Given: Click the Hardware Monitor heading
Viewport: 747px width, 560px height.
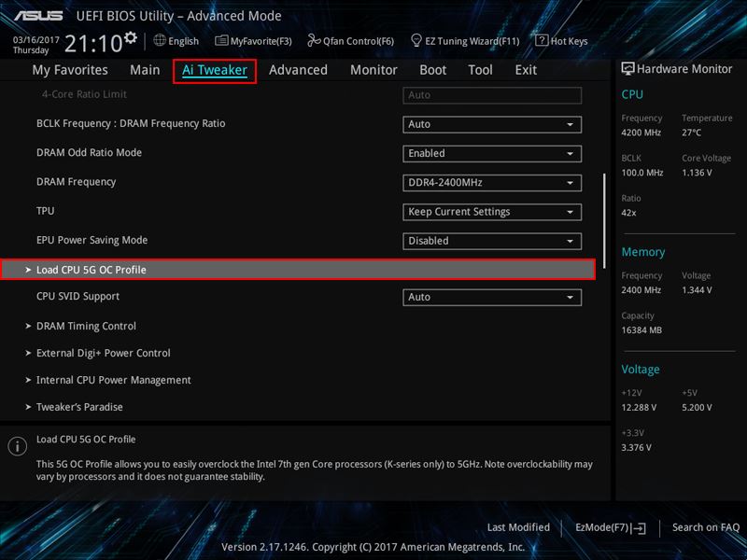Looking at the screenshot, I should (x=684, y=69).
